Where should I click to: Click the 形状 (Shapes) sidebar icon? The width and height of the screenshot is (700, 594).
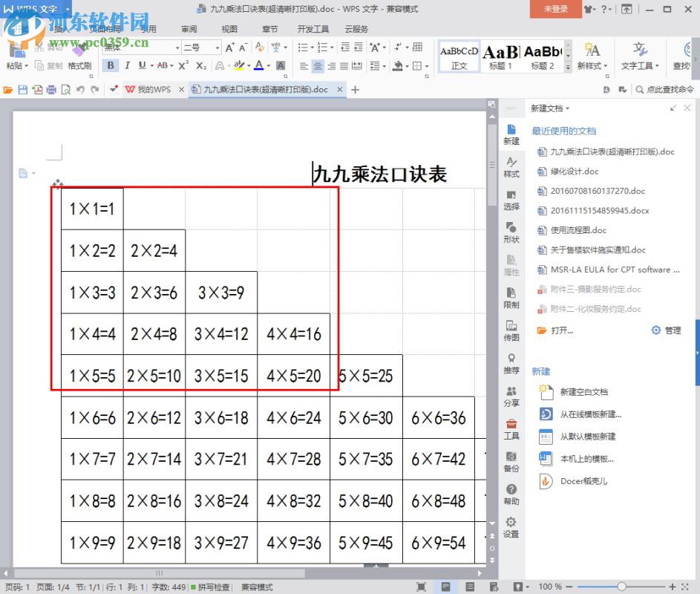tap(511, 233)
